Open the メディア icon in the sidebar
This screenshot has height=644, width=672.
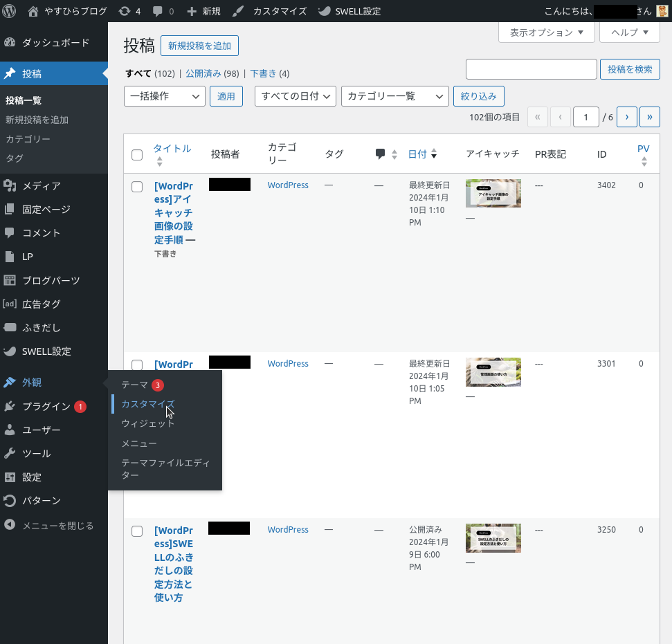10,185
